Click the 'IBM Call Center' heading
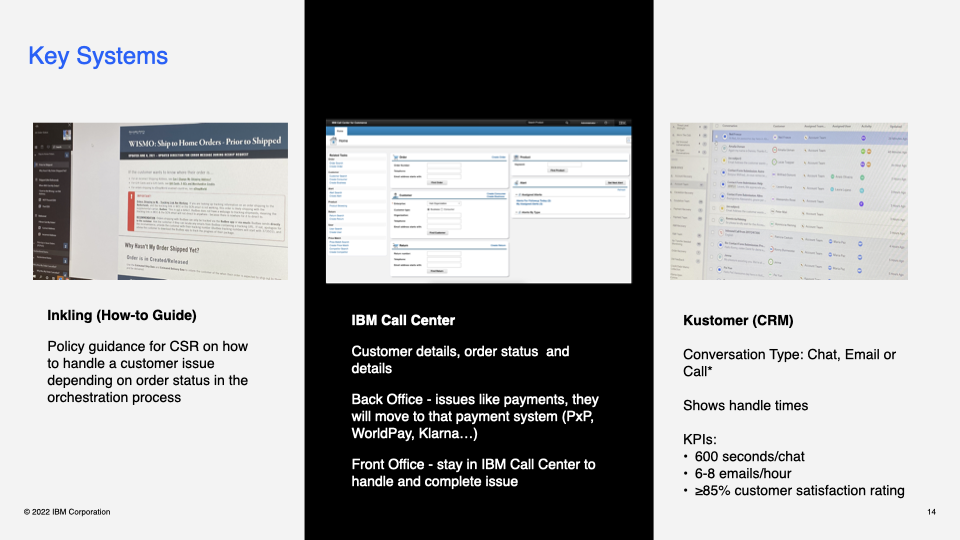 click(403, 320)
